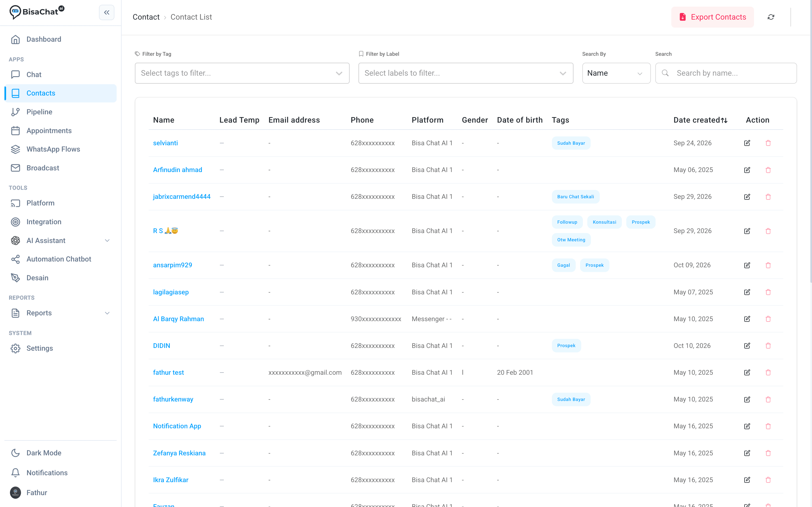This screenshot has height=507, width=812.
Task: Open Dashboard from sidebar
Action: pyautogui.click(x=61, y=39)
